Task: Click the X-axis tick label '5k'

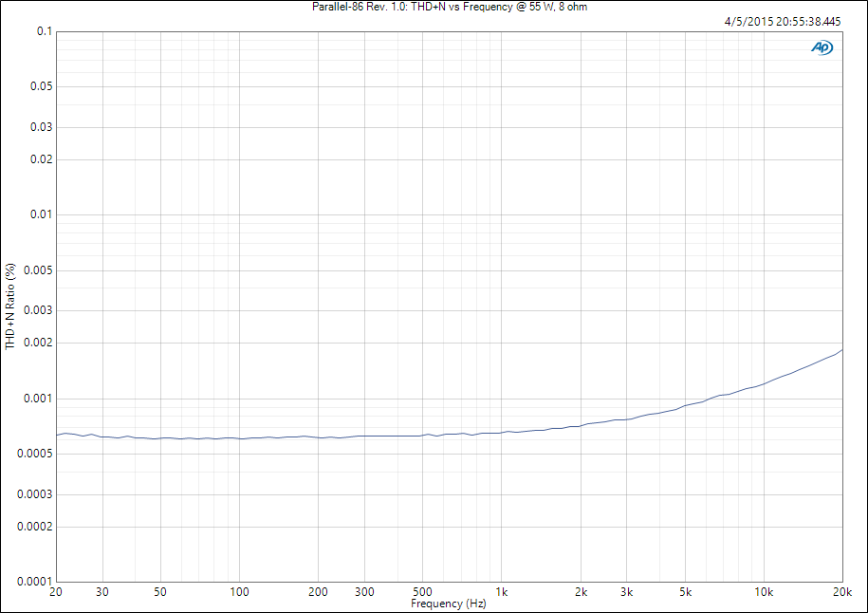Action: tap(685, 592)
